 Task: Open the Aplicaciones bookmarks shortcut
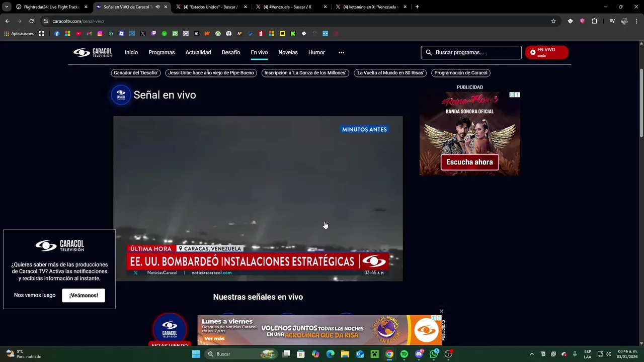(19, 34)
